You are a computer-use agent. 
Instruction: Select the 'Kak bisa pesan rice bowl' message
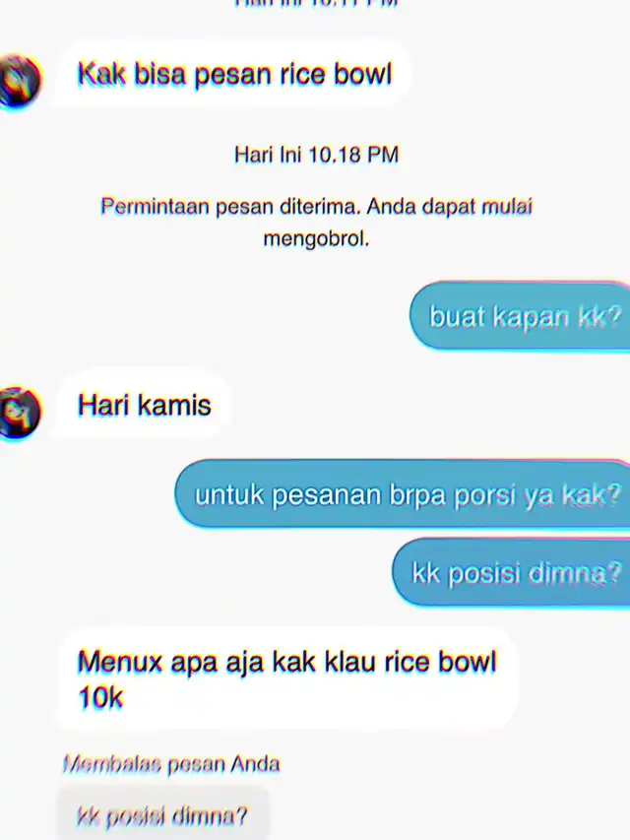tap(234, 75)
